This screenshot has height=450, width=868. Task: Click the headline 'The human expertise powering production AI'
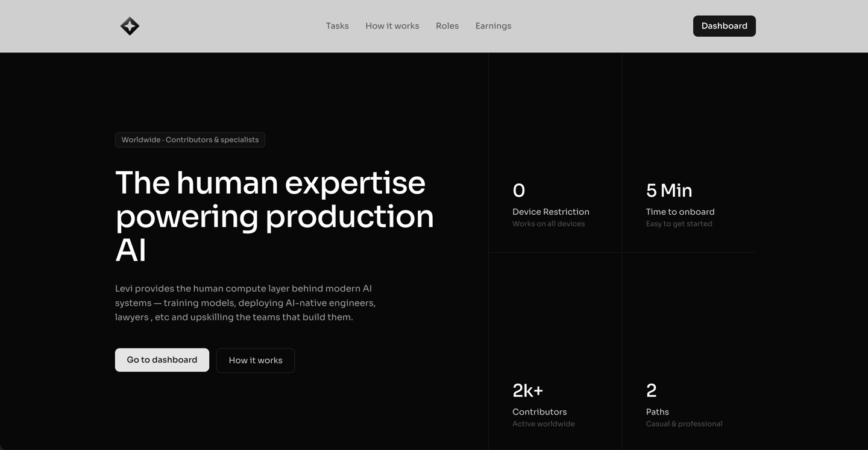pyautogui.click(x=274, y=217)
